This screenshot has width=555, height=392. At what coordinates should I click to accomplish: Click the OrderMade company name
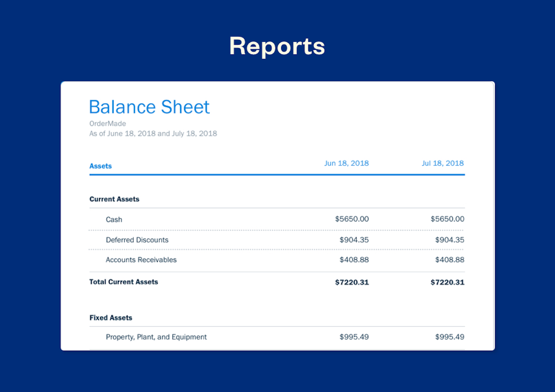(107, 123)
